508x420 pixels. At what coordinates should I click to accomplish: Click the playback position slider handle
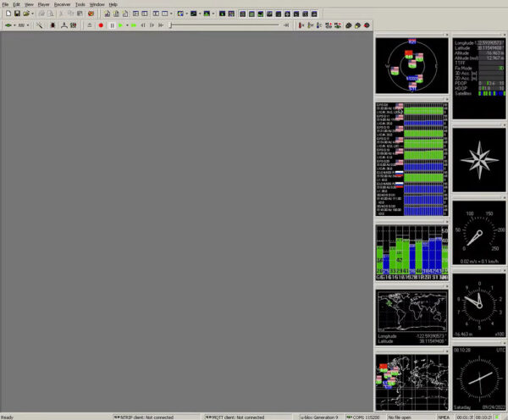(x=169, y=25)
